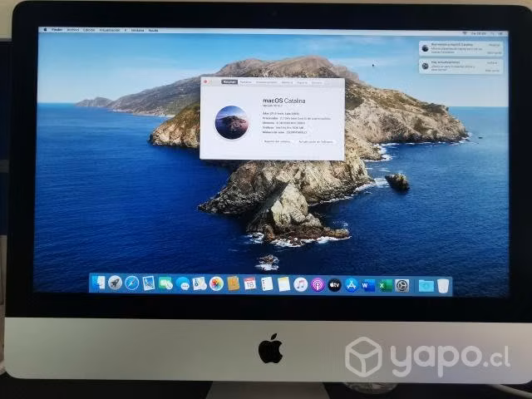Viewport: 532px width, 399px height.
Task: Open the Apple menu
Action: (45, 30)
